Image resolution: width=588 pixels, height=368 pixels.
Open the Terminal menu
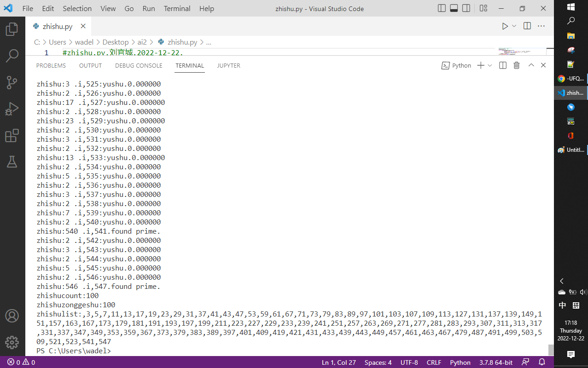point(177,8)
